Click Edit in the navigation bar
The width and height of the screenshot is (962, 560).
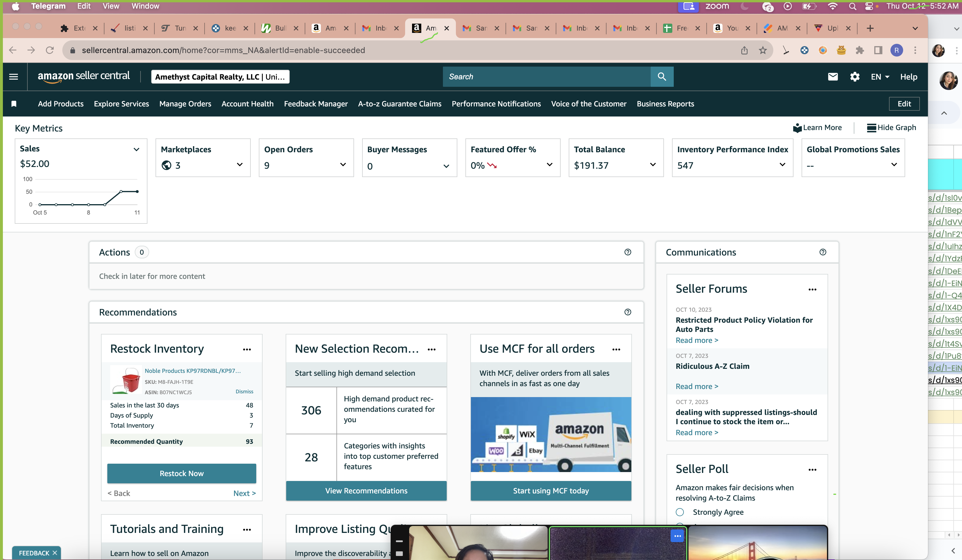click(904, 104)
